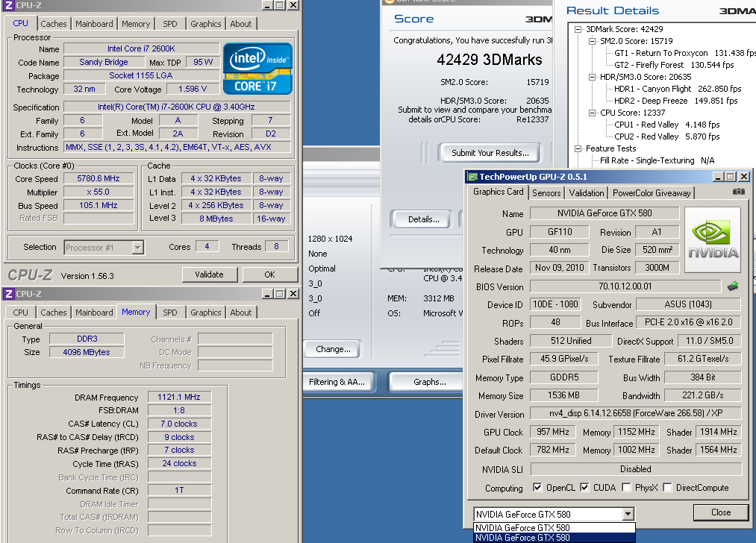Click the Core Speed value 5780.6 MHz
The image size is (756, 543).
coord(99,178)
